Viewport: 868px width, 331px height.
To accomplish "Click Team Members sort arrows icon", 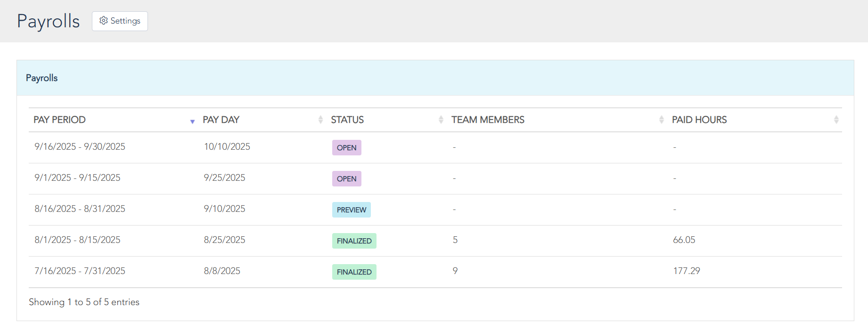I will tap(661, 120).
